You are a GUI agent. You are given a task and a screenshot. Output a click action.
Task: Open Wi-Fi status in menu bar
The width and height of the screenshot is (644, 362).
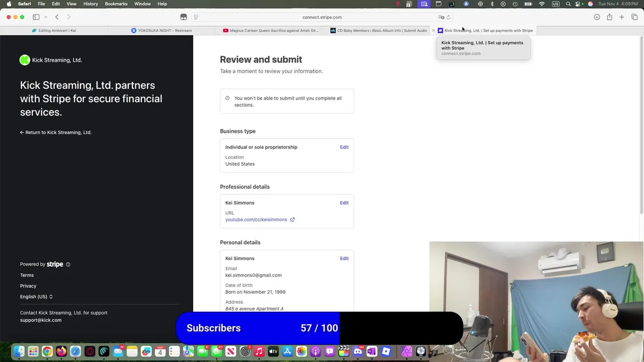(542, 4)
